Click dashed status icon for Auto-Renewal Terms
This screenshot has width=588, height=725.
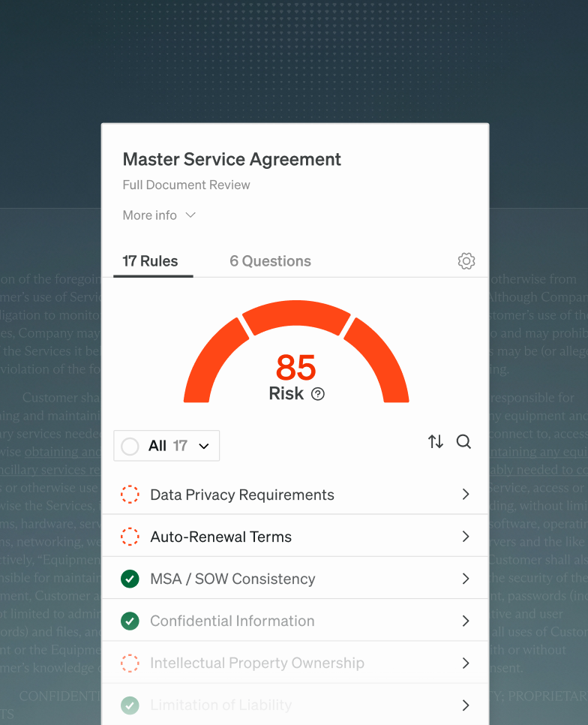click(x=130, y=537)
